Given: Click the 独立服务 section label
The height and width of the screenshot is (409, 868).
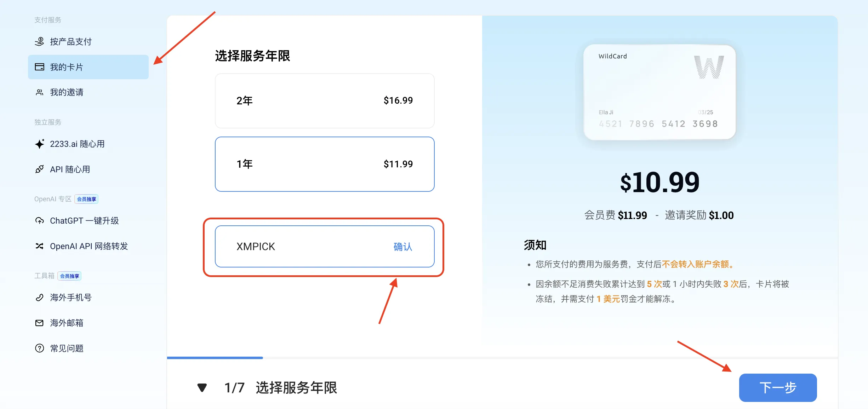Looking at the screenshot, I should point(48,122).
